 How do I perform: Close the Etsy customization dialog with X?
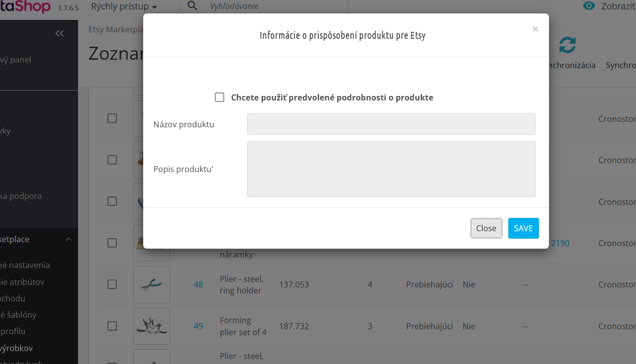click(x=535, y=29)
